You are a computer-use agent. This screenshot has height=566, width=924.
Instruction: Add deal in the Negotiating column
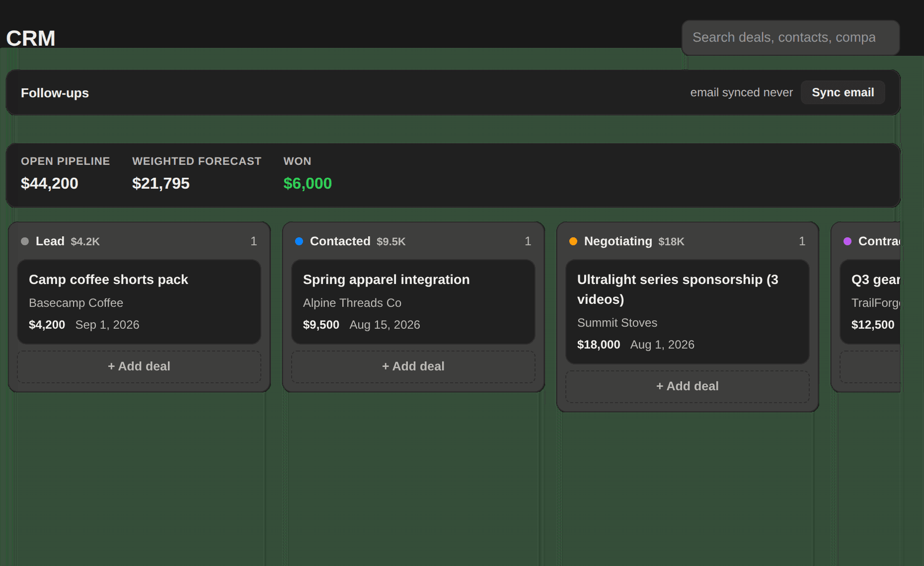click(x=688, y=386)
